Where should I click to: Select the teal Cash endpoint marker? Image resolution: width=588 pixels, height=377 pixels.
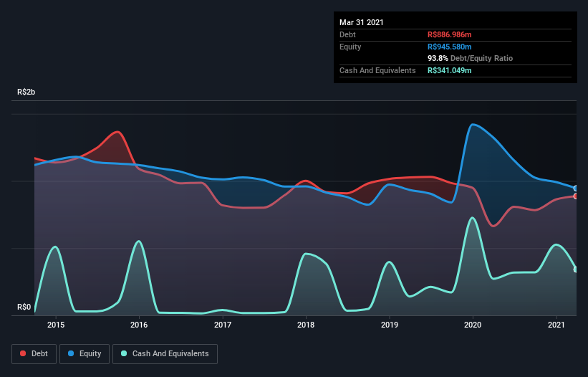(576, 269)
